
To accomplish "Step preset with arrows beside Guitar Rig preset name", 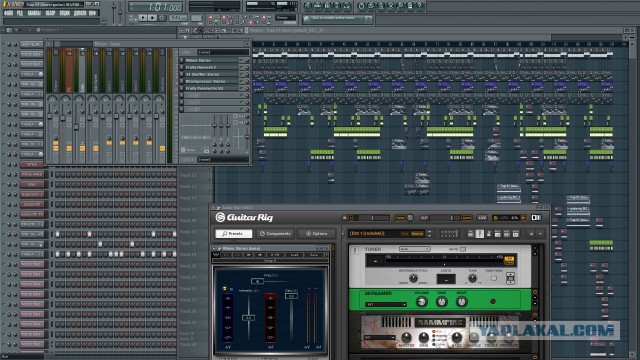I will coord(429,233).
